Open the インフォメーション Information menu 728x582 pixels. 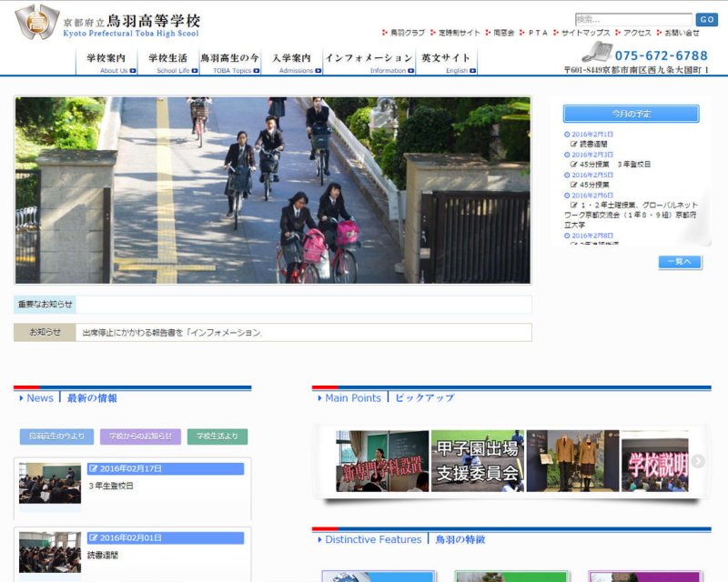coord(369,62)
